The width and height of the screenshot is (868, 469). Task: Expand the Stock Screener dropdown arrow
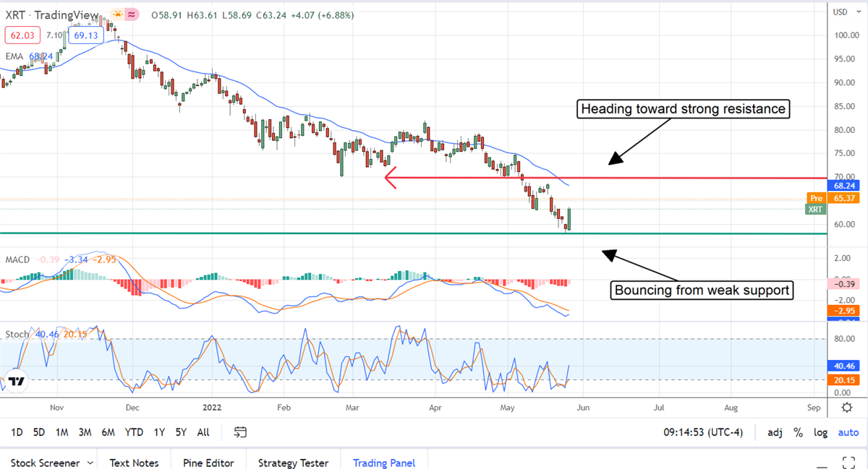point(90,462)
